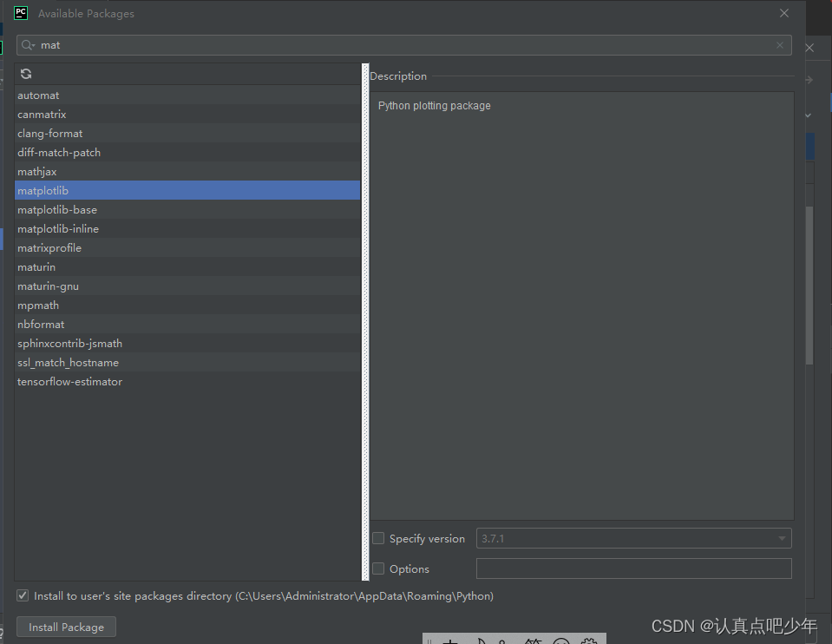Click the pen-like icon in the bottom toolbar

click(x=482, y=641)
